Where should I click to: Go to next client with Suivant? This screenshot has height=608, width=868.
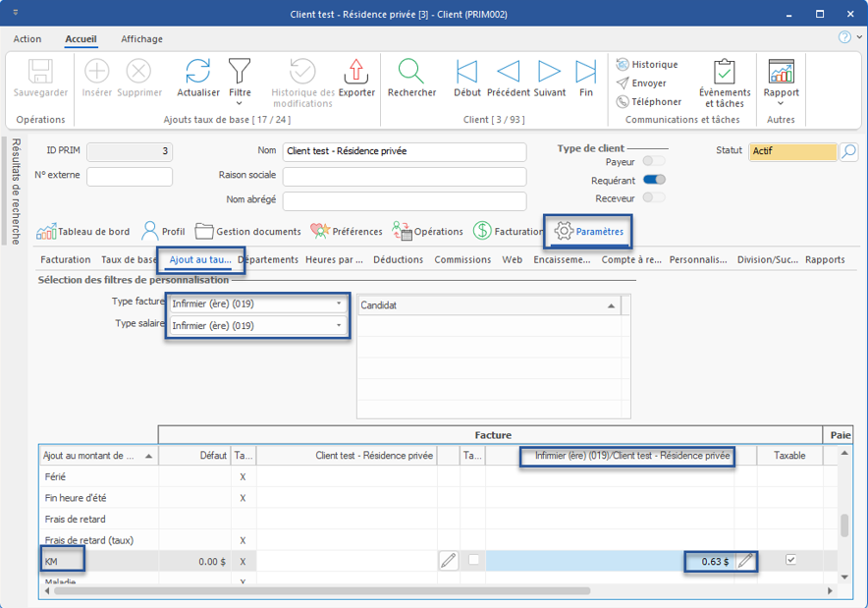tap(549, 78)
